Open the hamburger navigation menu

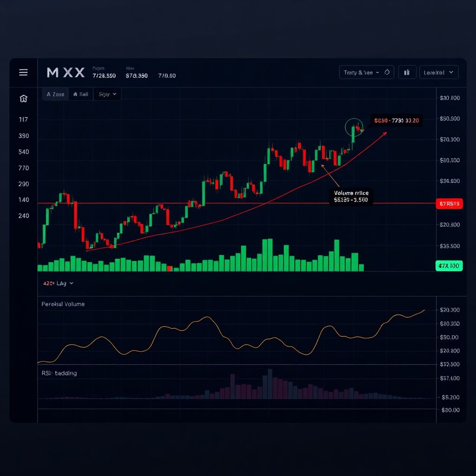click(23, 73)
